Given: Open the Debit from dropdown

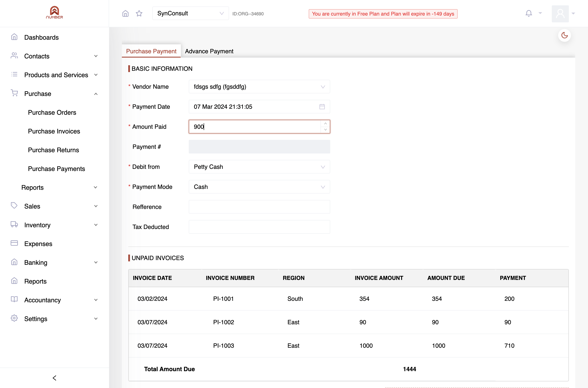Looking at the screenshot, I should tap(259, 167).
